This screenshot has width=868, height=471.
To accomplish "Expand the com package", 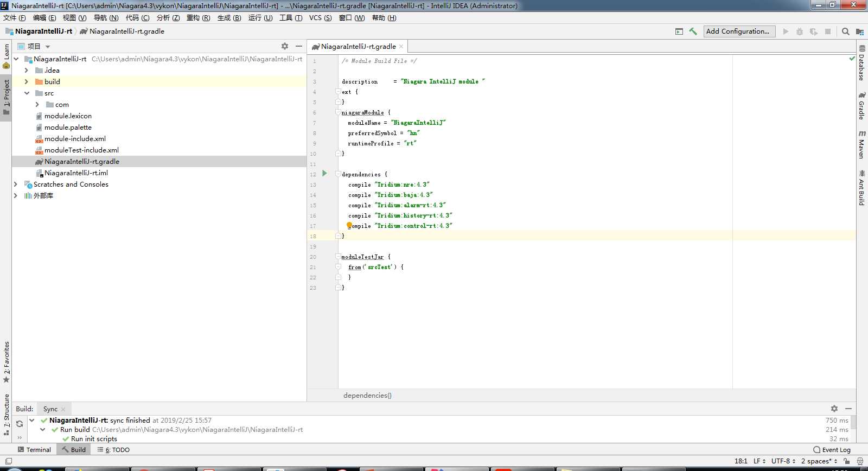I will point(37,104).
